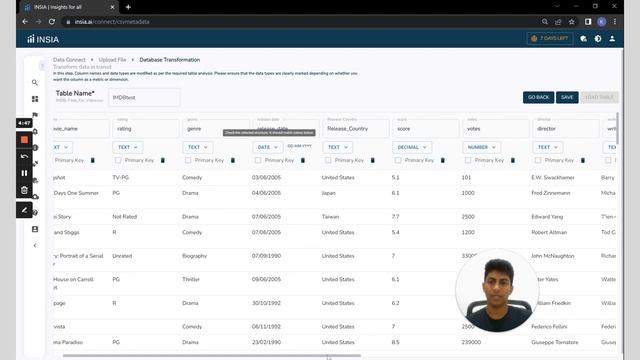Delete the release_date column via trash icon
This screenshot has width=640, height=360.
[303, 160]
